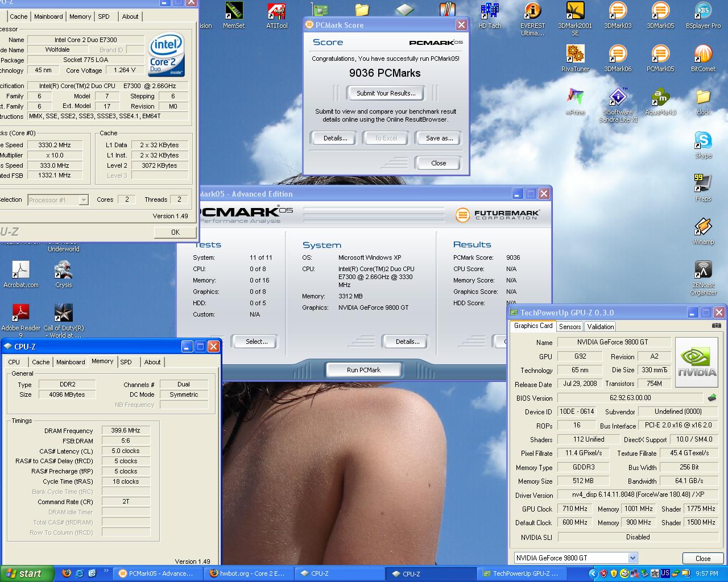
Task: Switch to TechPowerUp GPU-Z taskbar button
Action: click(523, 573)
